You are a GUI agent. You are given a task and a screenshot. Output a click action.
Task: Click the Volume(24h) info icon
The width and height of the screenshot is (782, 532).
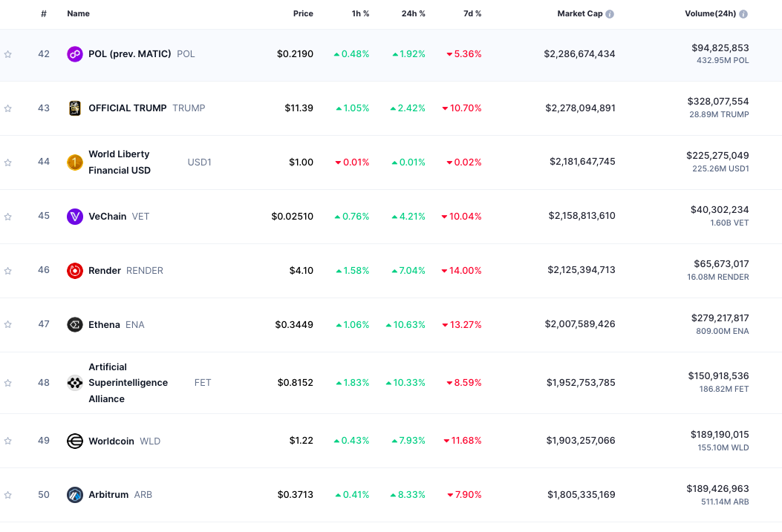[743, 14]
